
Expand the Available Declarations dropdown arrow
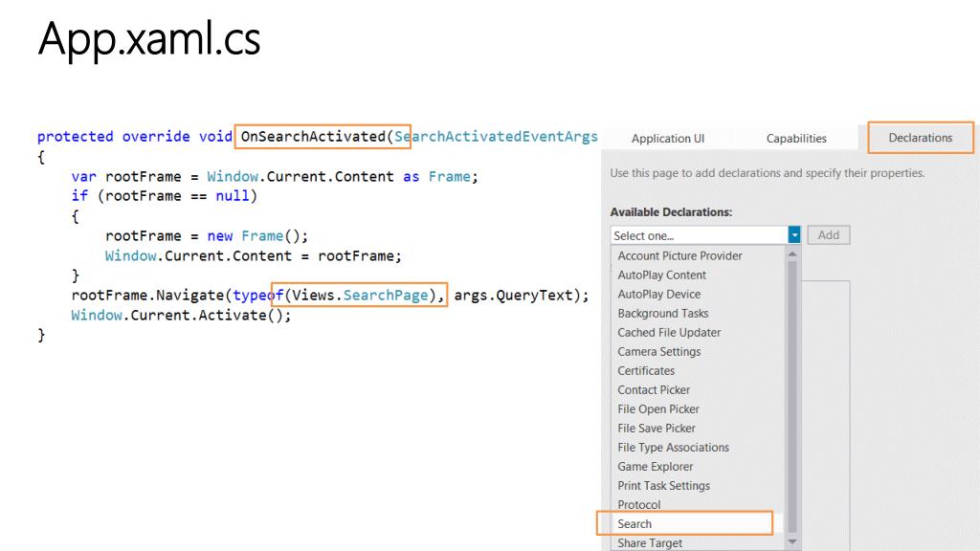coord(793,235)
